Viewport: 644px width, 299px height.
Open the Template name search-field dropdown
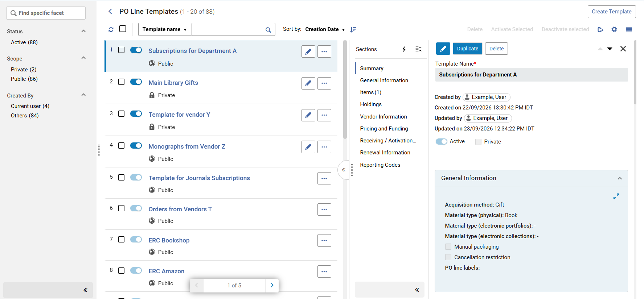coord(165,29)
